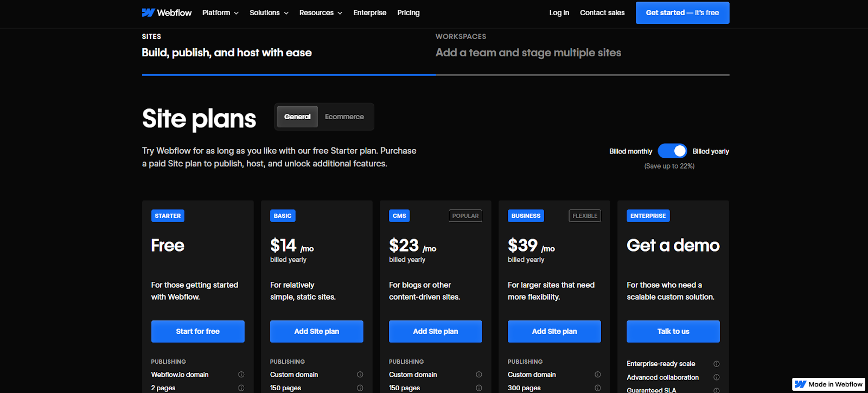Click the Billed yearly label
The height and width of the screenshot is (393, 868).
pos(711,151)
